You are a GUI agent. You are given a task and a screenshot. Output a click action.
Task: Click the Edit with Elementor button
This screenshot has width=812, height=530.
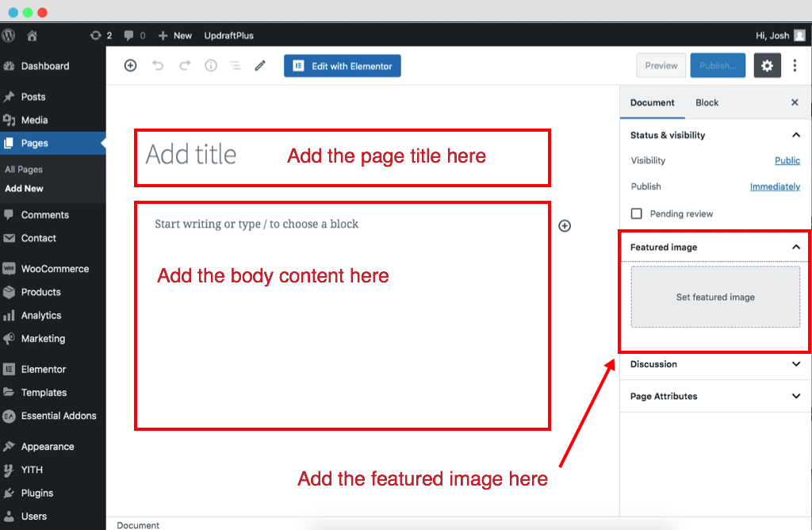tap(342, 65)
